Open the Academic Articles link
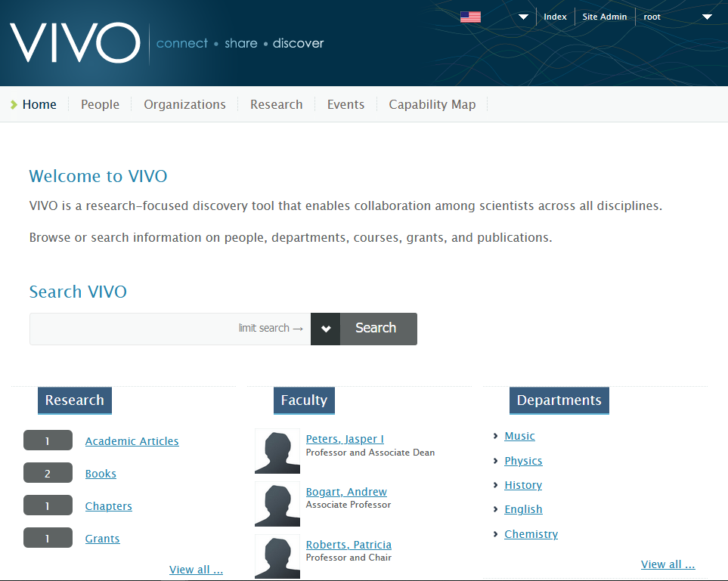This screenshot has width=728, height=581. (132, 441)
